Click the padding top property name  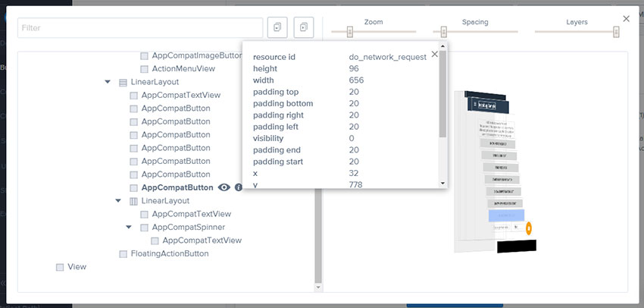coord(276,92)
